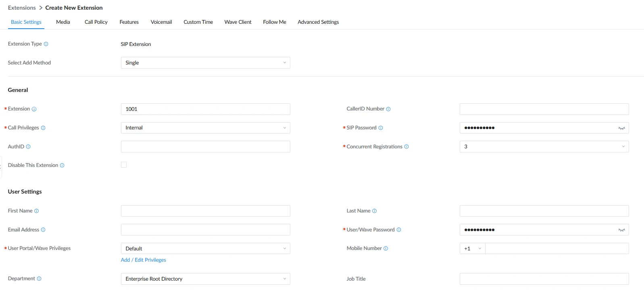Viewport: 644px width, 298px height.
Task: Switch to the Voicemail tab
Action: pyautogui.click(x=161, y=22)
